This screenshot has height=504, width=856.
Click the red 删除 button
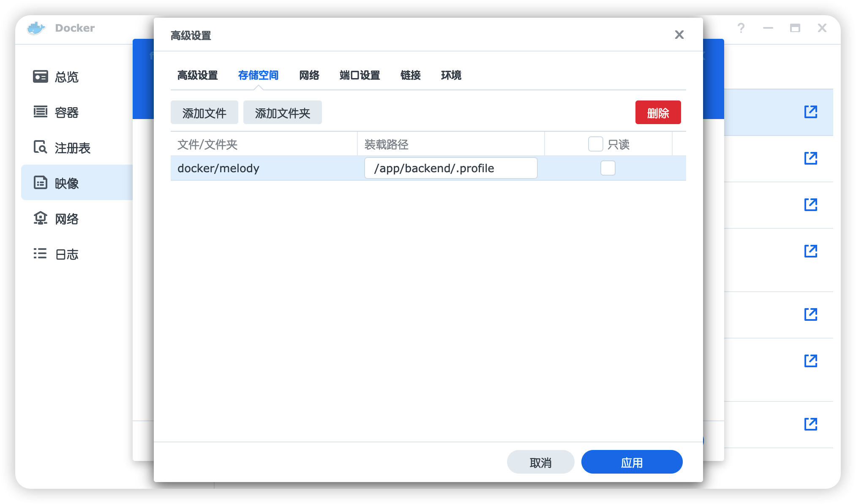coord(658,112)
